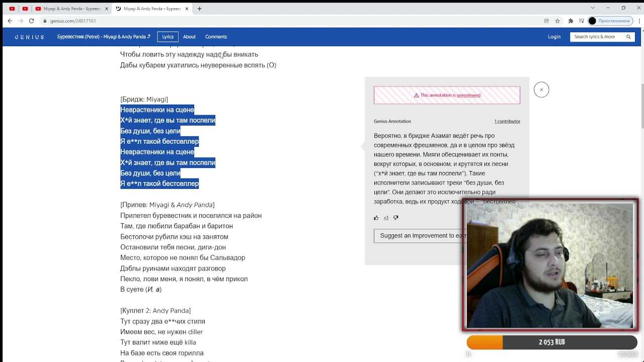Open the Chrome three-dot menu
644x362 pixels.
pyautogui.click(x=638, y=21)
